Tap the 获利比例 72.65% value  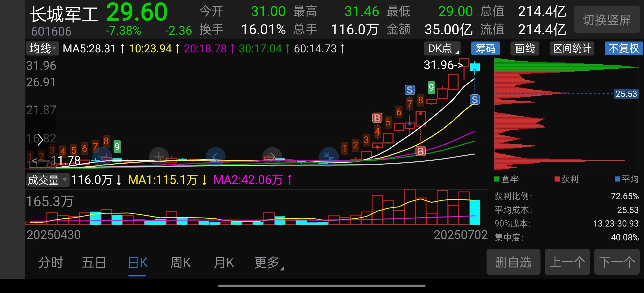tap(625, 196)
